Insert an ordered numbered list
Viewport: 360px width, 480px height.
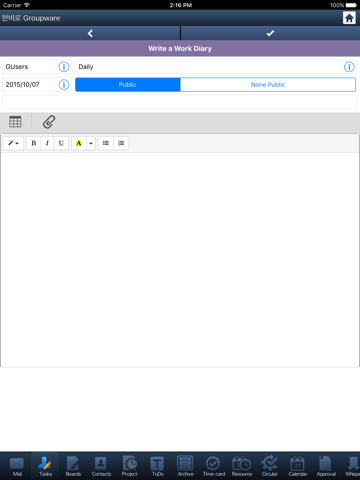pos(121,143)
